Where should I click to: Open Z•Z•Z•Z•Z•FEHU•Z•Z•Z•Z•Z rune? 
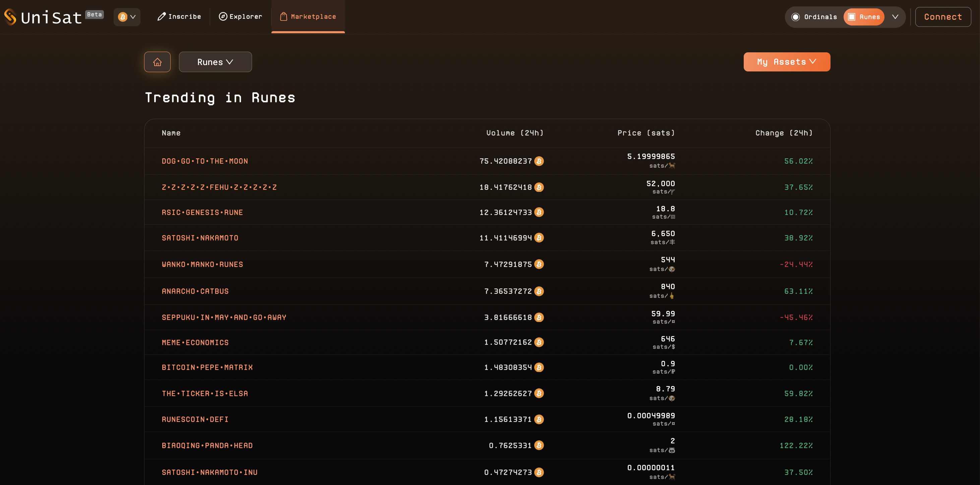click(x=219, y=188)
